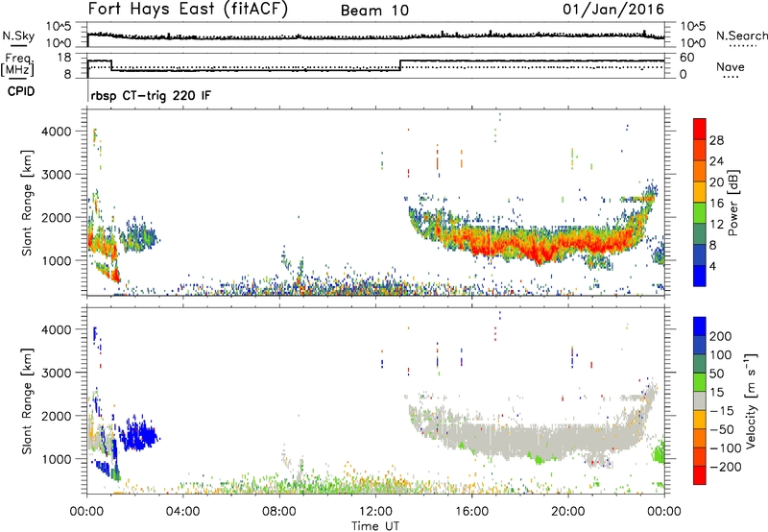The width and height of the screenshot is (768, 532).
Task: Click the "N.Search" legend label
Action: (x=741, y=36)
